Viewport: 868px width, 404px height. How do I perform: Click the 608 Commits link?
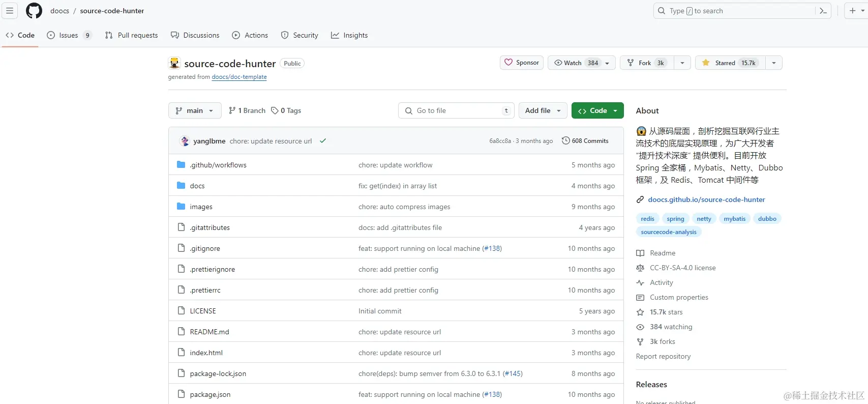[585, 141]
